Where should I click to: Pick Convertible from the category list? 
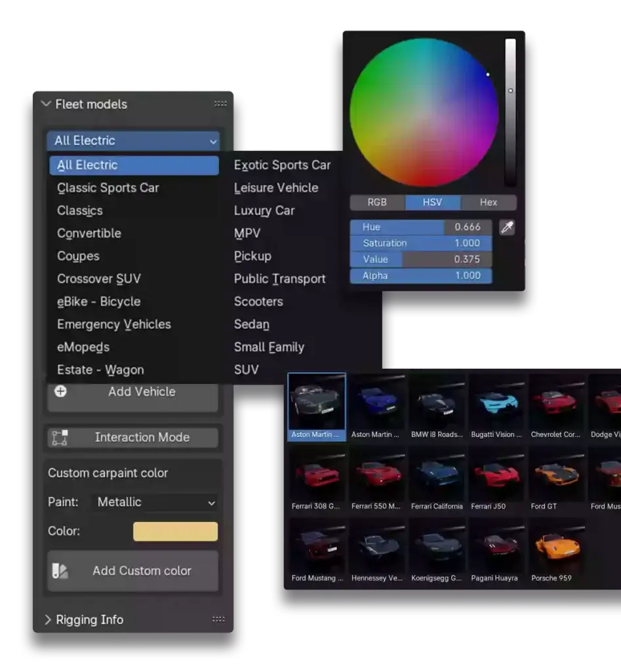89,233
